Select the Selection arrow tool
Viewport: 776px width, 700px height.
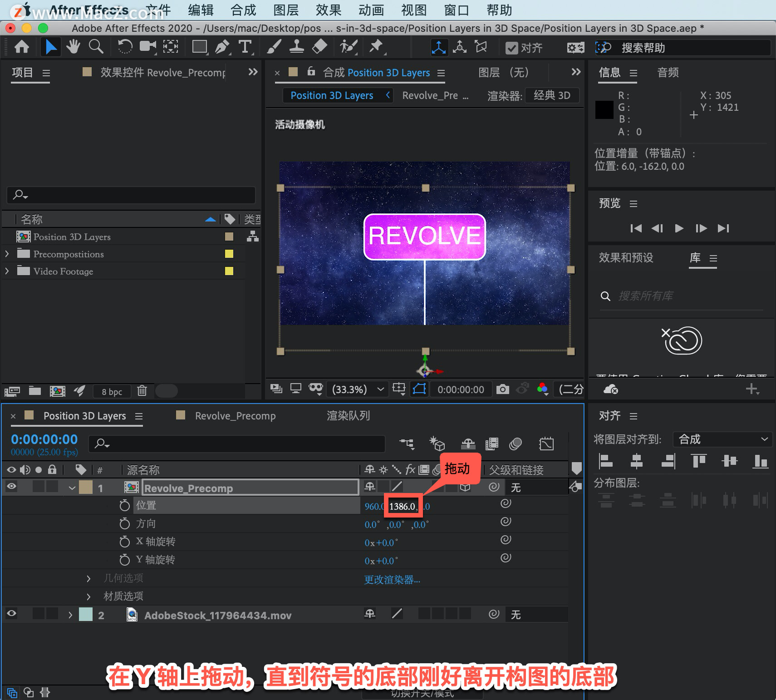pos(50,47)
